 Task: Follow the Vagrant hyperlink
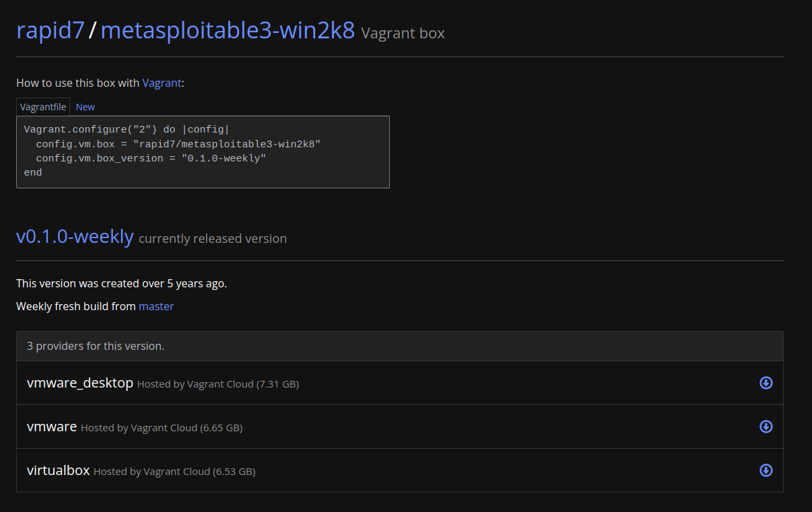click(x=162, y=83)
